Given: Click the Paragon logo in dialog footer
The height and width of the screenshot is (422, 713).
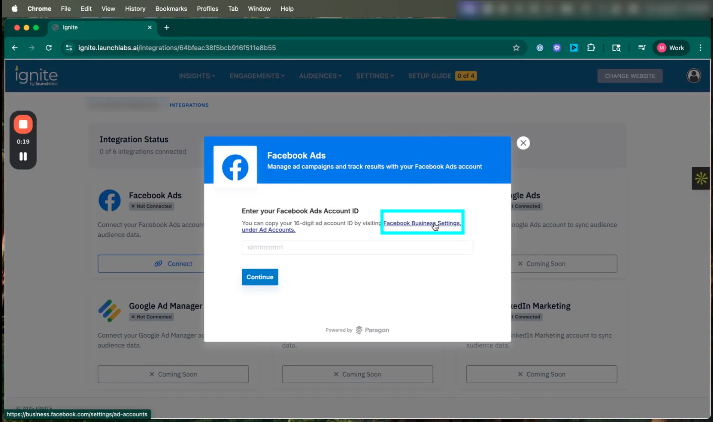Looking at the screenshot, I should (372, 330).
